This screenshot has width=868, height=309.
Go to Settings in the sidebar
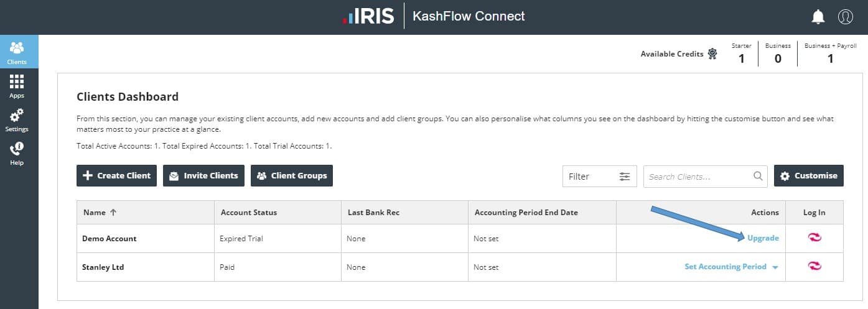pyautogui.click(x=17, y=119)
